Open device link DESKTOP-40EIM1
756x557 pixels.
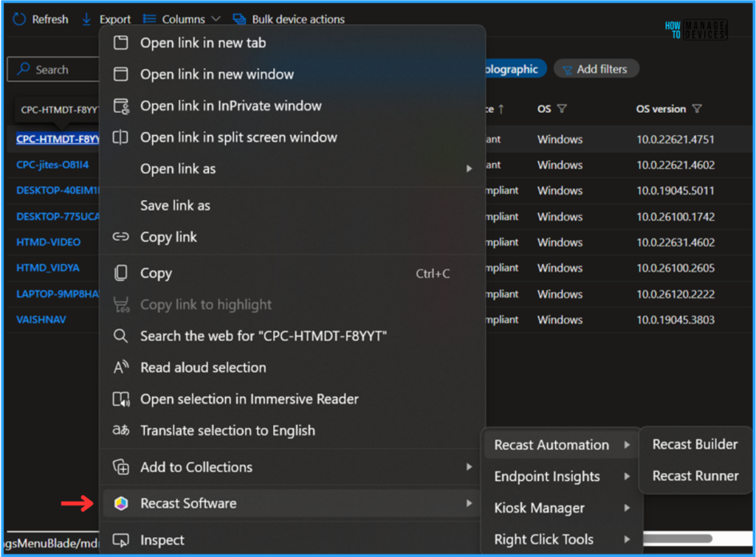[58, 190]
